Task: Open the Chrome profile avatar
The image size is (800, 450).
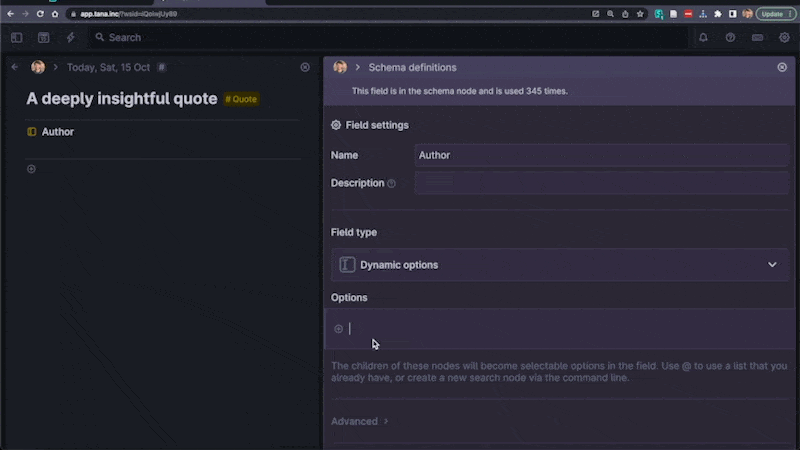Action: pyautogui.click(x=747, y=14)
